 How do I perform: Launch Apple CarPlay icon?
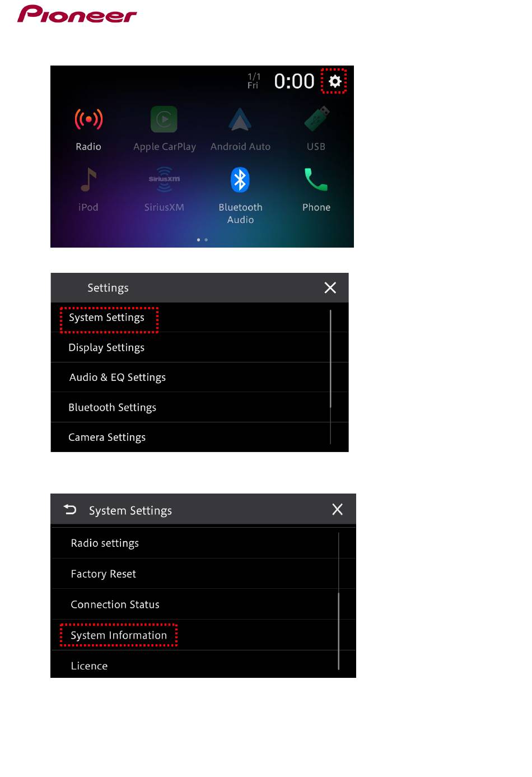(164, 119)
